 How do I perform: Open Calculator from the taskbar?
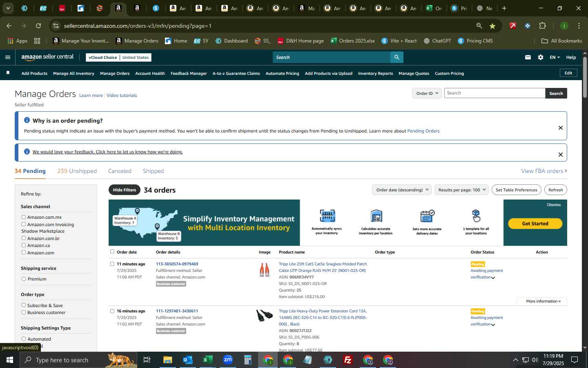click(248, 360)
